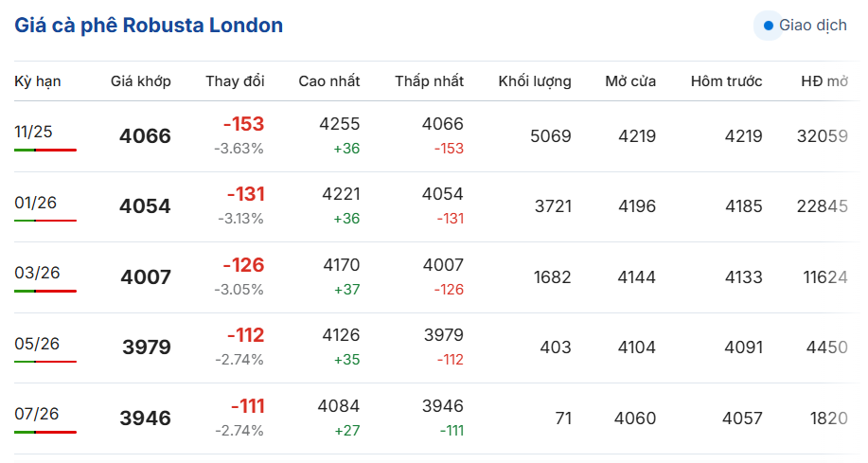Select the 11/25 contract term

(33, 132)
